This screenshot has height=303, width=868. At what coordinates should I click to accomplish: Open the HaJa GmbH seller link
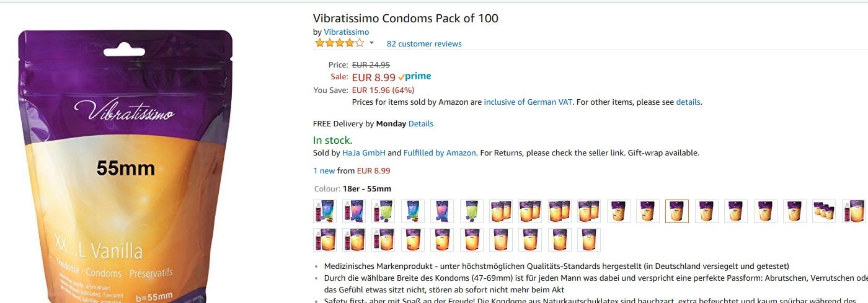(x=364, y=153)
